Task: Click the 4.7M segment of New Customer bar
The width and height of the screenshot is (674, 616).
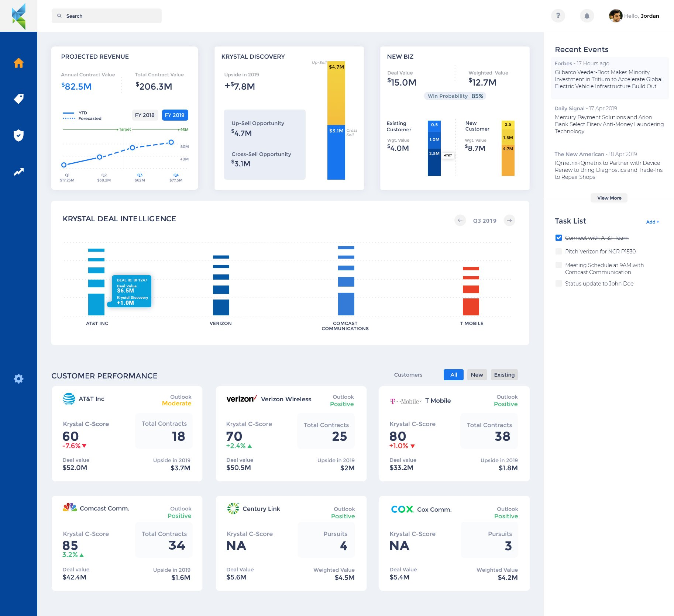Action: [508, 160]
